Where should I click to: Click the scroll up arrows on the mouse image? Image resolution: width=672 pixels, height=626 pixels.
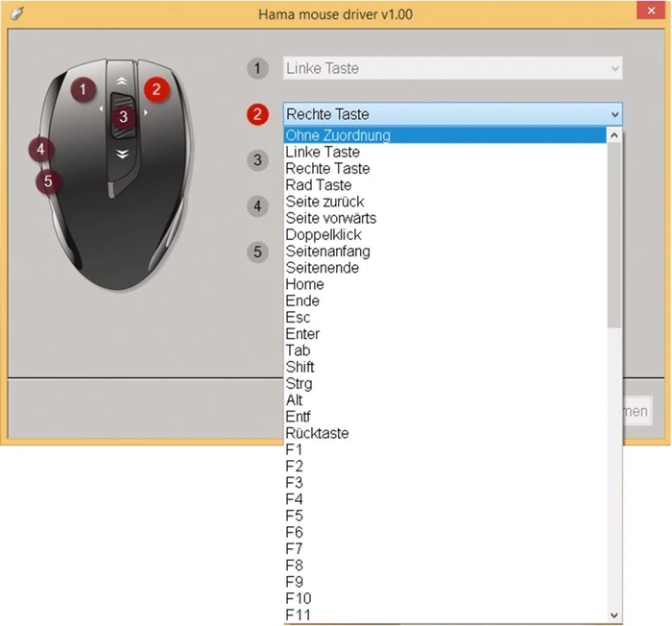pyautogui.click(x=122, y=81)
